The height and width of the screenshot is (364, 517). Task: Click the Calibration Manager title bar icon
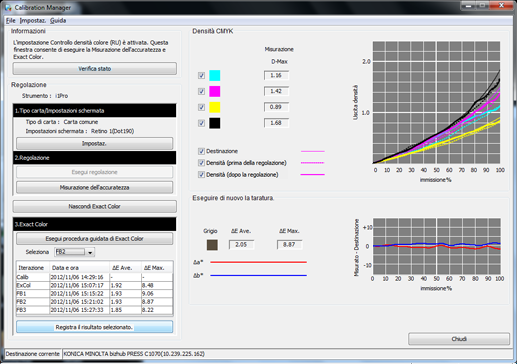(x=8, y=7)
